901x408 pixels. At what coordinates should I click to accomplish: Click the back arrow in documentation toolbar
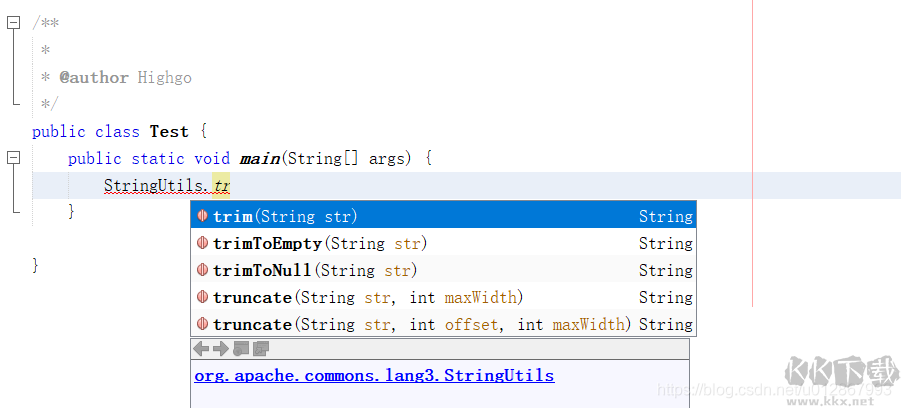click(201, 349)
